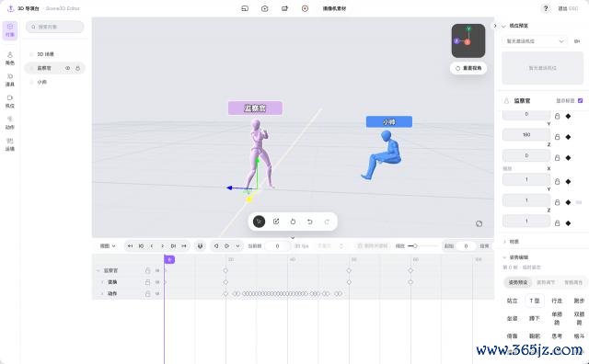Open the 道具 props panel in sidebar
Image resolution: width=589 pixels, height=364 pixels.
[x=10, y=80]
